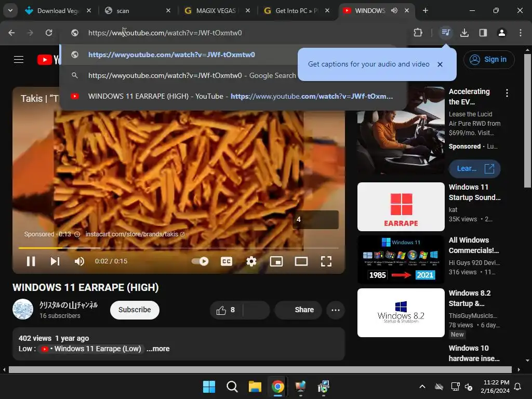Open the instacart.com sponsored ad link

[135, 234]
